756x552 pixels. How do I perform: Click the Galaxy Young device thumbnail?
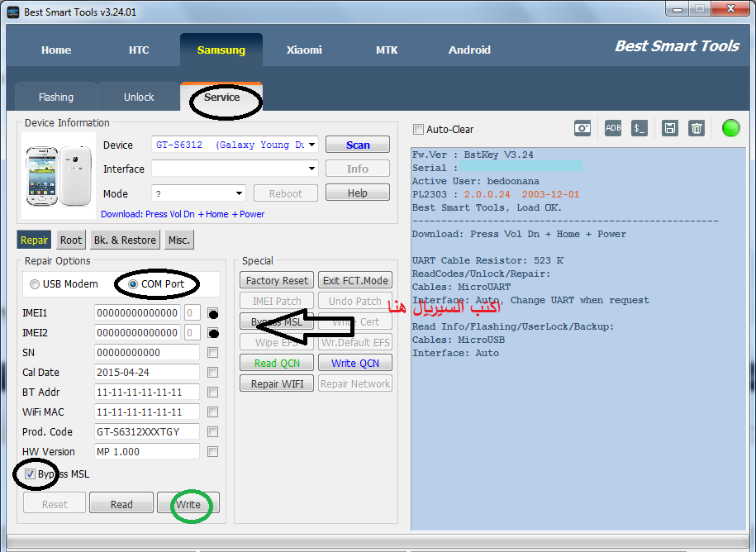[59, 176]
